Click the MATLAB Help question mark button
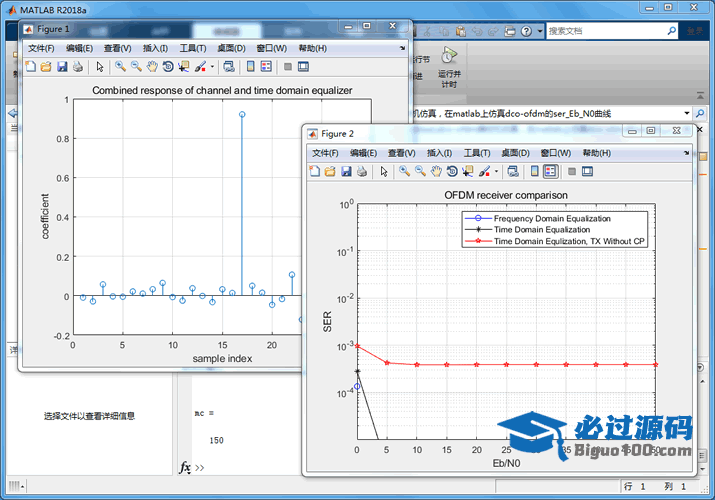Image resolution: width=715 pixels, height=500 pixels. pyautogui.click(x=527, y=31)
